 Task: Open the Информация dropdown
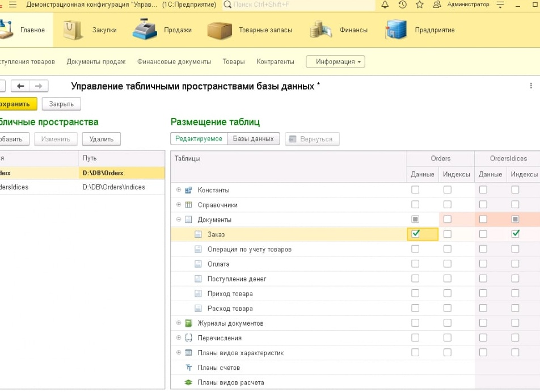pyautogui.click(x=335, y=62)
